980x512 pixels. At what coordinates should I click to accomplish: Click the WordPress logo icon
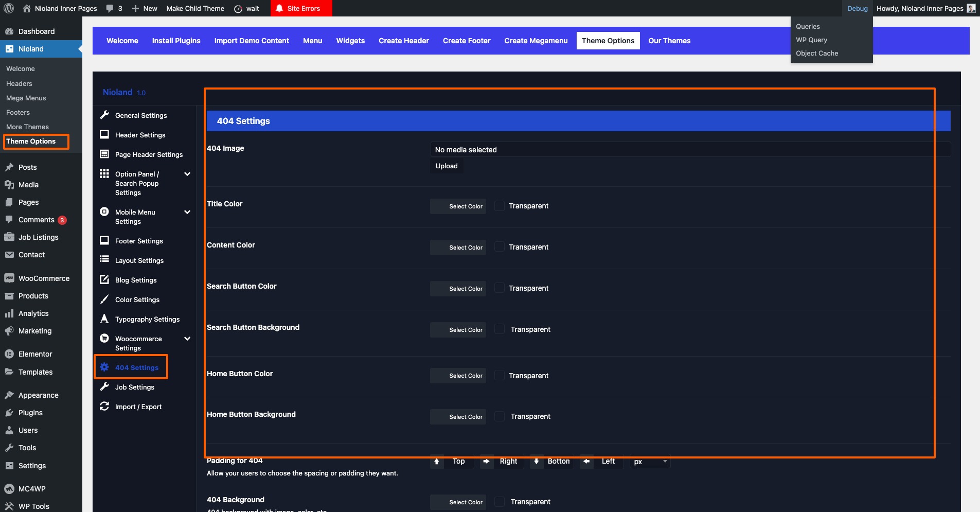coord(9,8)
